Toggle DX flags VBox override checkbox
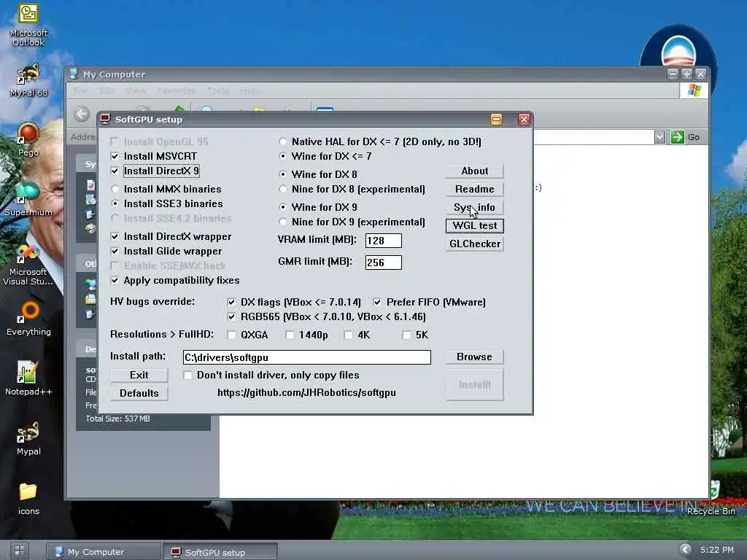The height and width of the screenshot is (560, 747). (x=231, y=303)
